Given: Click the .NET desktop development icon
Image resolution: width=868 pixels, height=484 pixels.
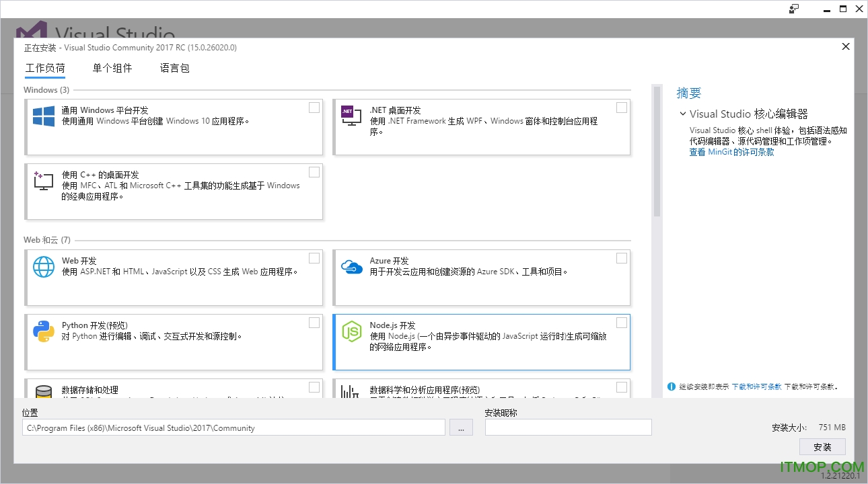Looking at the screenshot, I should coord(351,116).
